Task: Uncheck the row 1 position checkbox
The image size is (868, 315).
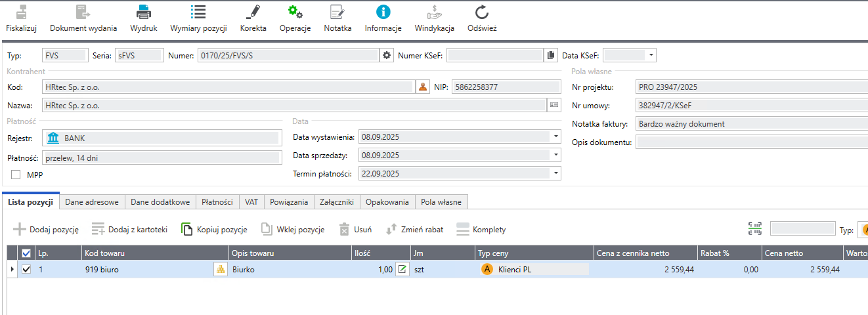Action: (26, 269)
